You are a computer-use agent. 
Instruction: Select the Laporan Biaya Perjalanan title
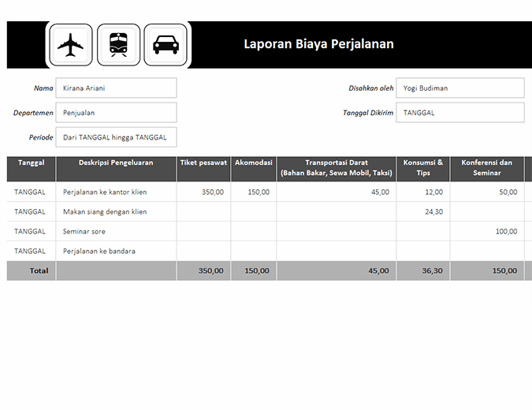[318, 44]
